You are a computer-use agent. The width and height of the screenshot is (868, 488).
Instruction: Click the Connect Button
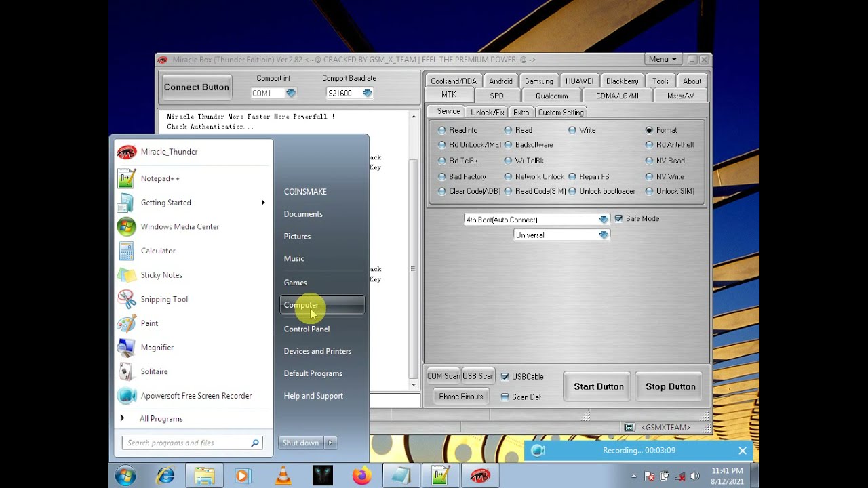[x=197, y=87]
